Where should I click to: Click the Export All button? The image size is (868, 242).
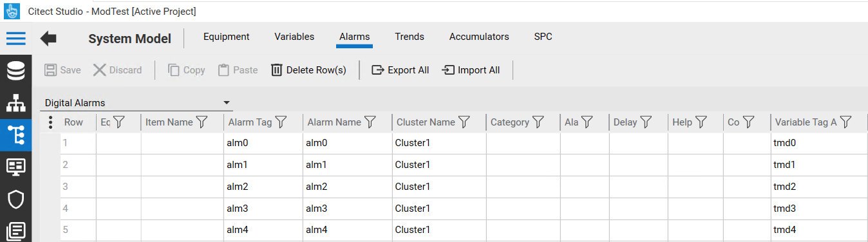pos(401,70)
